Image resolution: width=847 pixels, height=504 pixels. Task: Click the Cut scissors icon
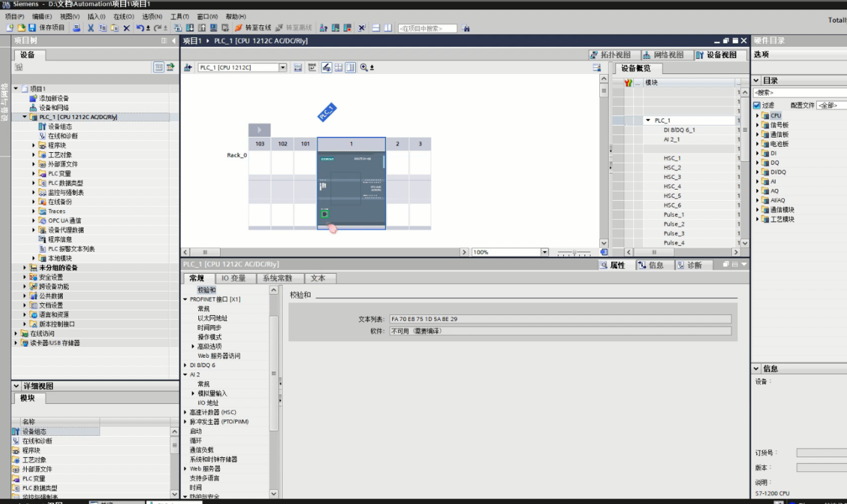[x=91, y=28]
